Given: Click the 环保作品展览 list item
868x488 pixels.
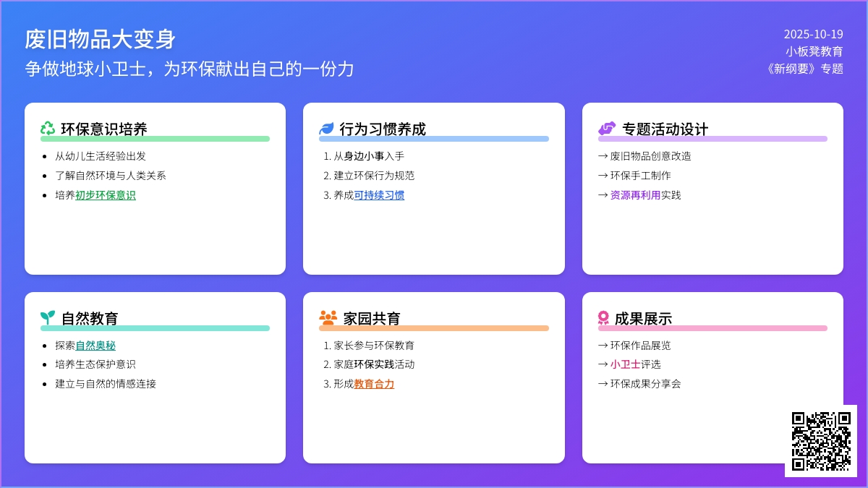Looking at the screenshot, I should point(640,346).
